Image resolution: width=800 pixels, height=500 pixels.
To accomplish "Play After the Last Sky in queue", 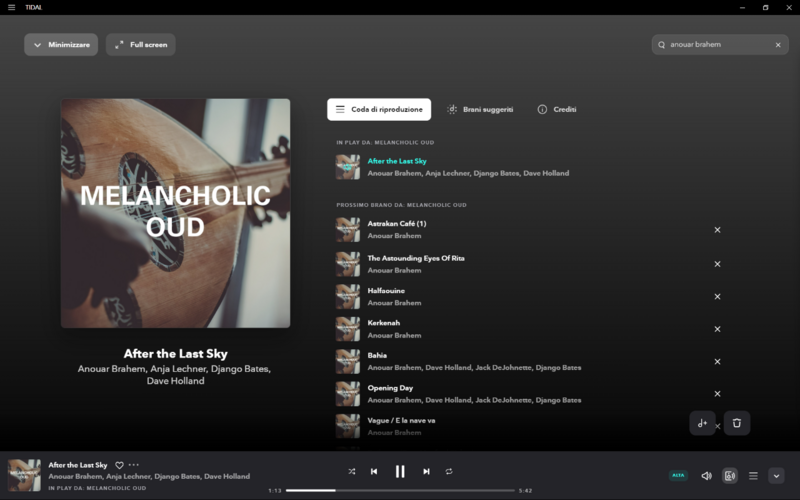I will pyautogui.click(x=397, y=161).
